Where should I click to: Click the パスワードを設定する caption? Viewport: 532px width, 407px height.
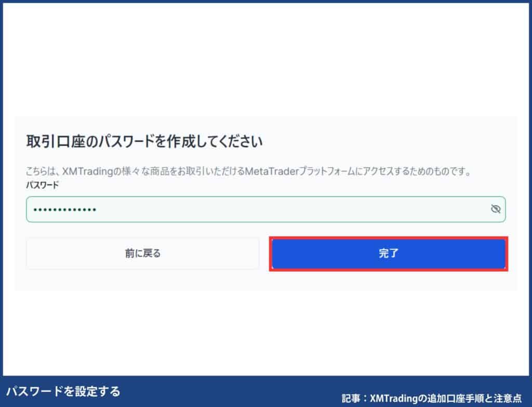(63, 391)
